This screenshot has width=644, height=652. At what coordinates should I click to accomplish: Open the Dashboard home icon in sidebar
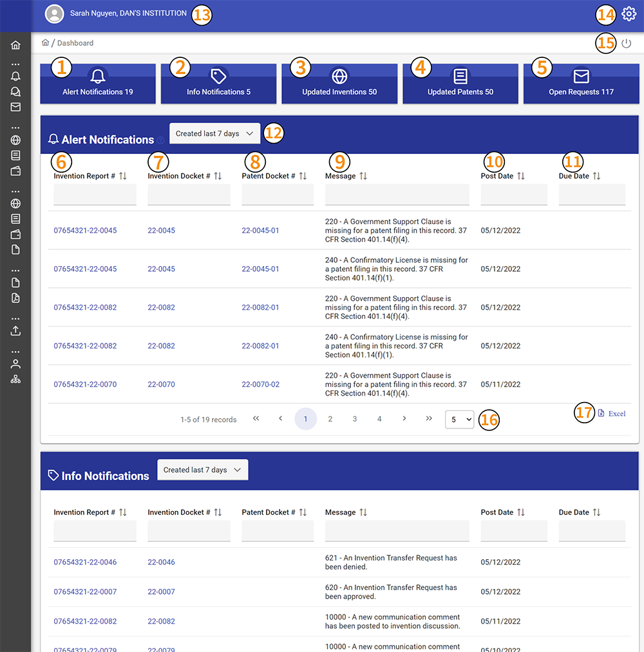pyautogui.click(x=15, y=45)
